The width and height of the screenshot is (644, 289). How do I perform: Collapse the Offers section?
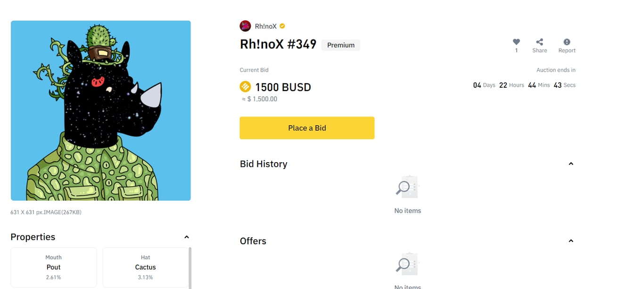pos(571,241)
